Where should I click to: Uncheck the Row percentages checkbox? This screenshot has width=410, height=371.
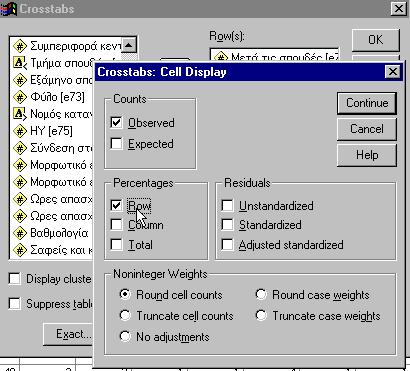pyautogui.click(x=116, y=205)
